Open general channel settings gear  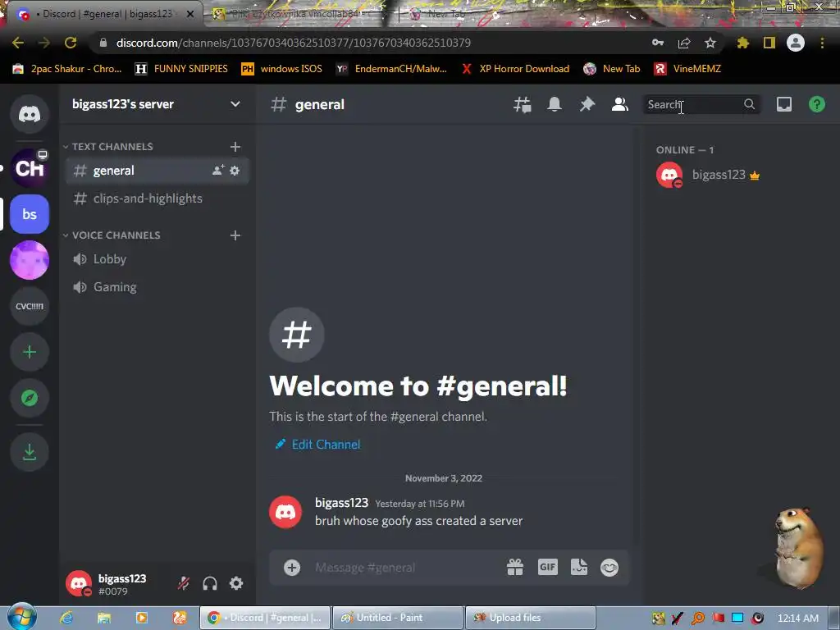click(x=235, y=171)
